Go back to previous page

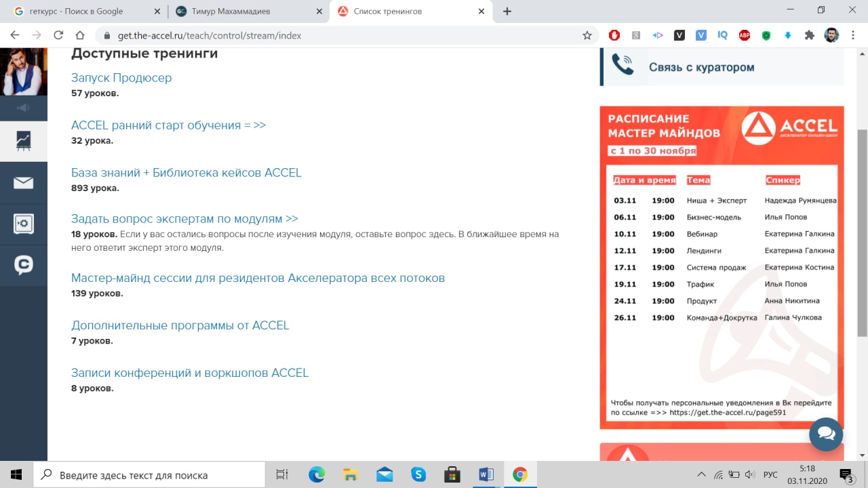(15, 35)
